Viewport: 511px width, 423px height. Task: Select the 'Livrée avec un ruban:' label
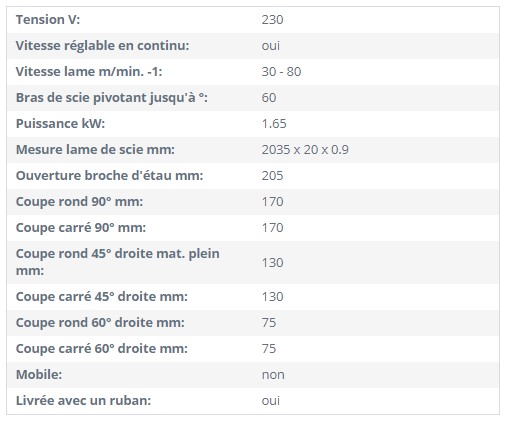(x=83, y=401)
